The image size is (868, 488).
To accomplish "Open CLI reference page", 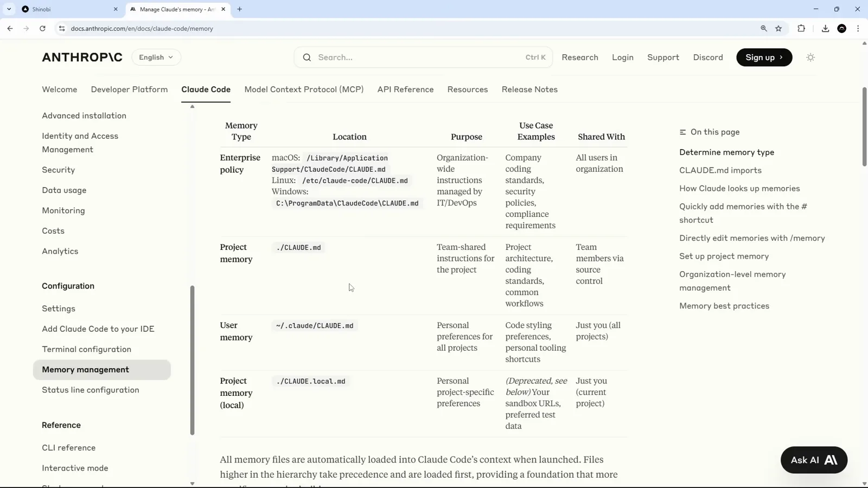I will tap(69, 447).
